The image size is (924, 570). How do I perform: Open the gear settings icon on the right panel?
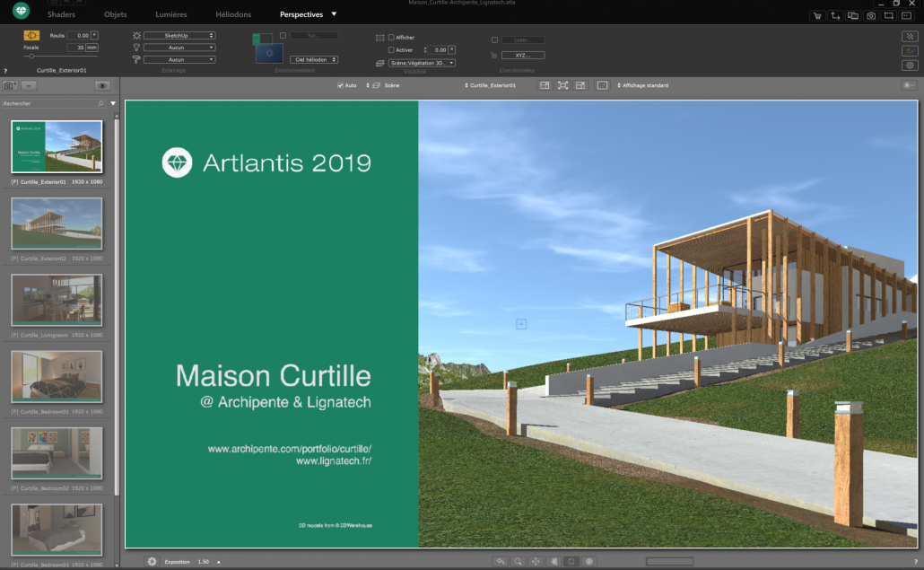pos(910,66)
